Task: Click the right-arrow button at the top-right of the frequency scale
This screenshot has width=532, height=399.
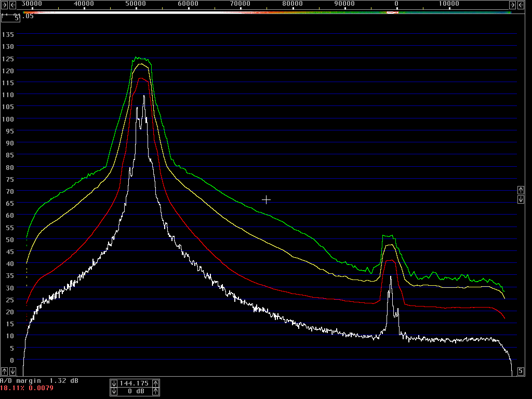Action: coord(512,5)
